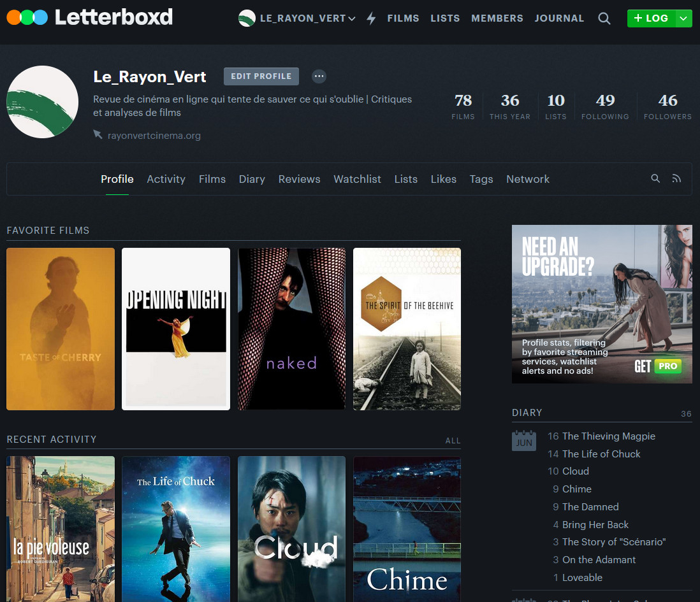Open the three-dots profile options button
Viewport: 700px width, 602px height.
pyautogui.click(x=319, y=76)
